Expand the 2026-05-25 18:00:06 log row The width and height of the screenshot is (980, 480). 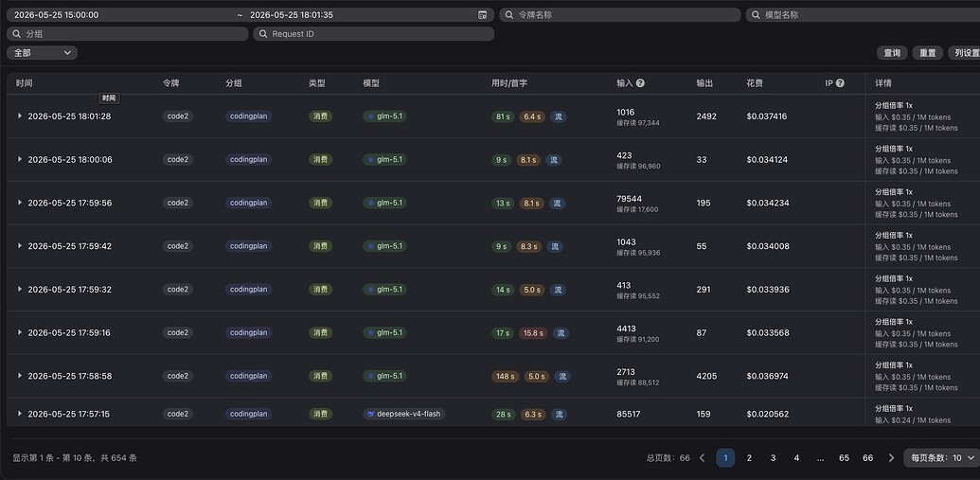(x=19, y=159)
